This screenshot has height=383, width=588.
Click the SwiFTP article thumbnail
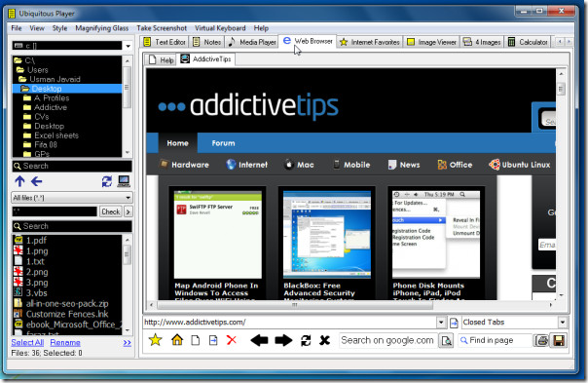(217, 234)
